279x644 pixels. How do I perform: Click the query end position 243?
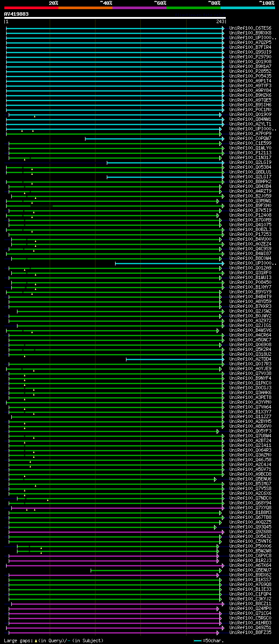coord(220,21)
